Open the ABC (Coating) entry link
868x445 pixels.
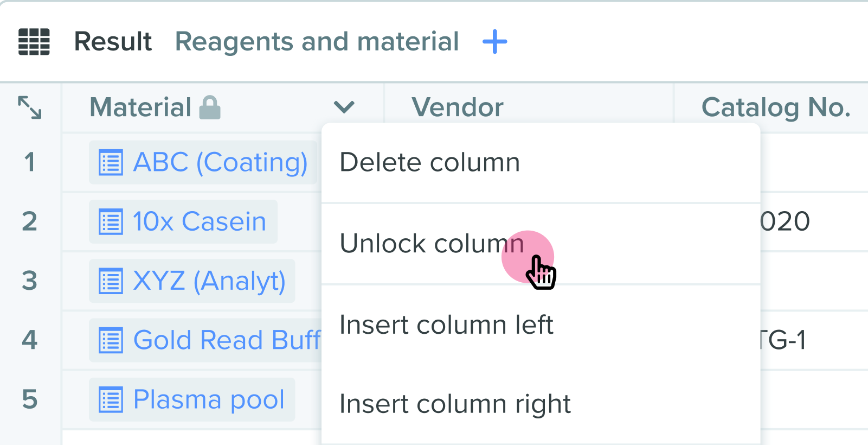(220, 162)
